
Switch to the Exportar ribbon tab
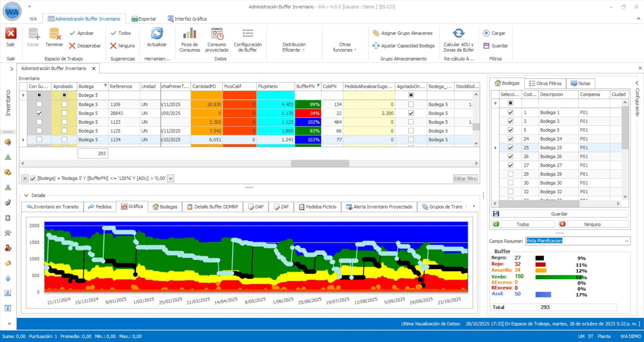pos(144,19)
